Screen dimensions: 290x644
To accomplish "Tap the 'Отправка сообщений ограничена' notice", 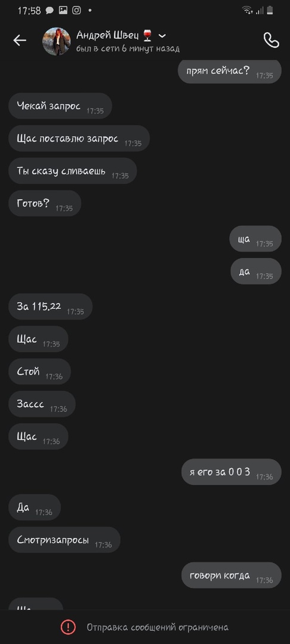I will [x=158, y=627].
